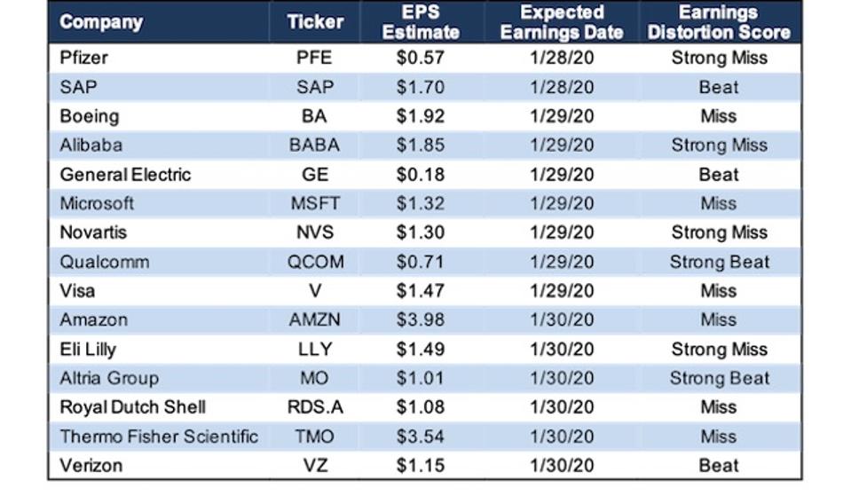
Task: Click Qualcomm's Strong Beat score
Action: [x=718, y=262]
